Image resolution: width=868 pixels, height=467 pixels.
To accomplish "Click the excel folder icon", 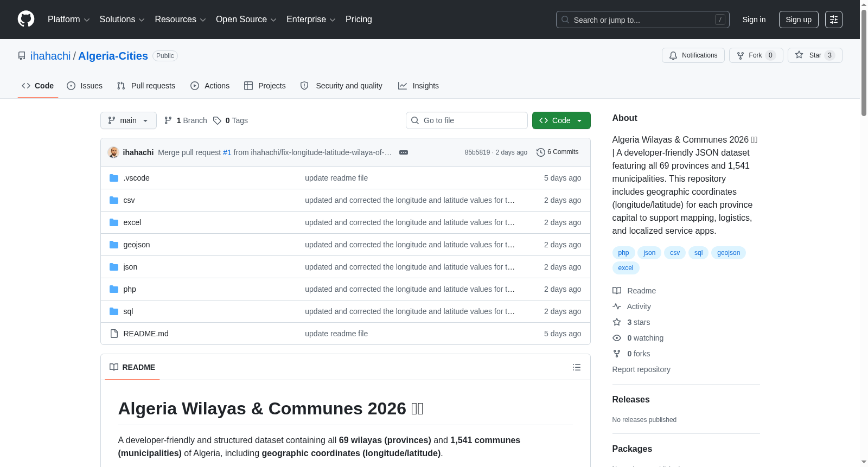I will pyautogui.click(x=114, y=222).
